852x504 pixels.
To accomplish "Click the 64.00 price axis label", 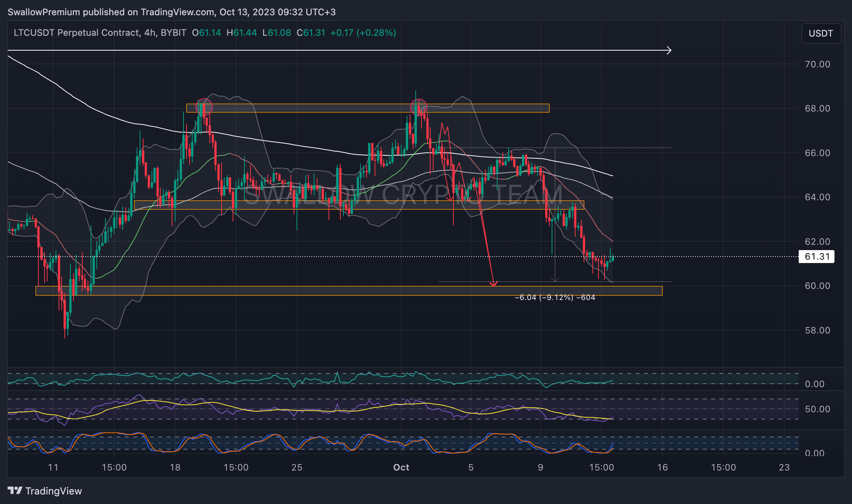I will coord(817,197).
